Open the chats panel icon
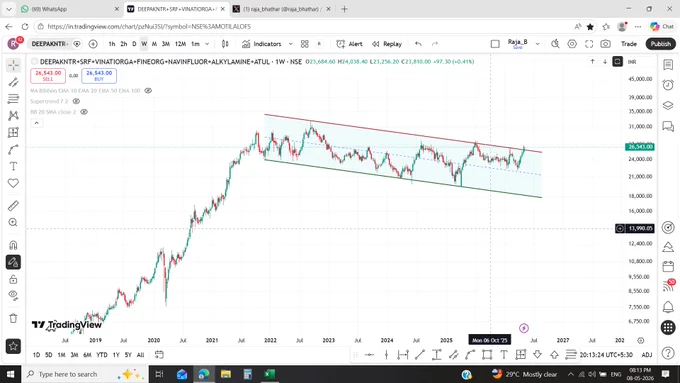Image resolution: width=680 pixels, height=383 pixels. coord(668,126)
